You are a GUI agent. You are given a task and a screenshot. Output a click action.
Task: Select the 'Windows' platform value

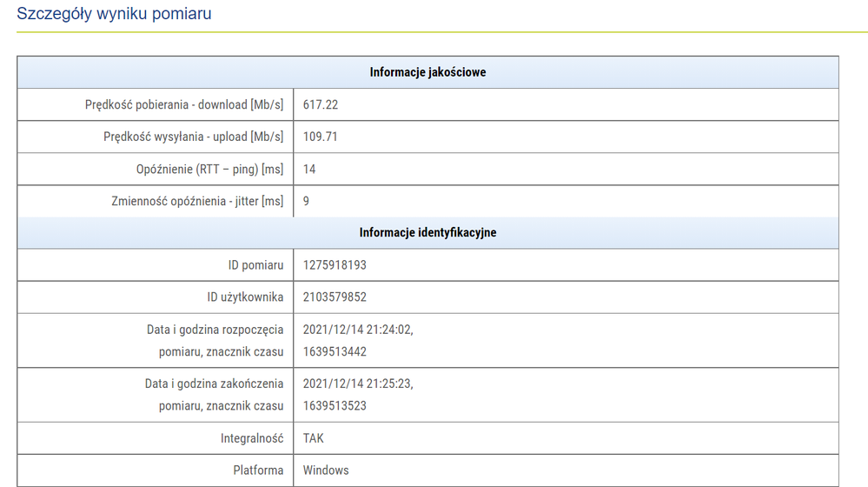coord(326,470)
